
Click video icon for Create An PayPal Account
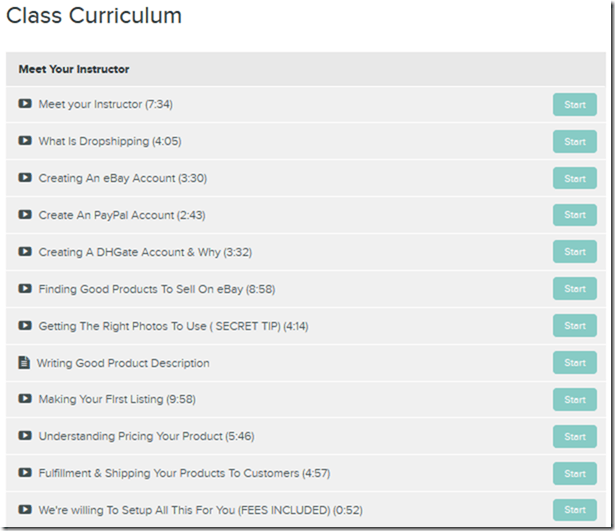tap(25, 215)
